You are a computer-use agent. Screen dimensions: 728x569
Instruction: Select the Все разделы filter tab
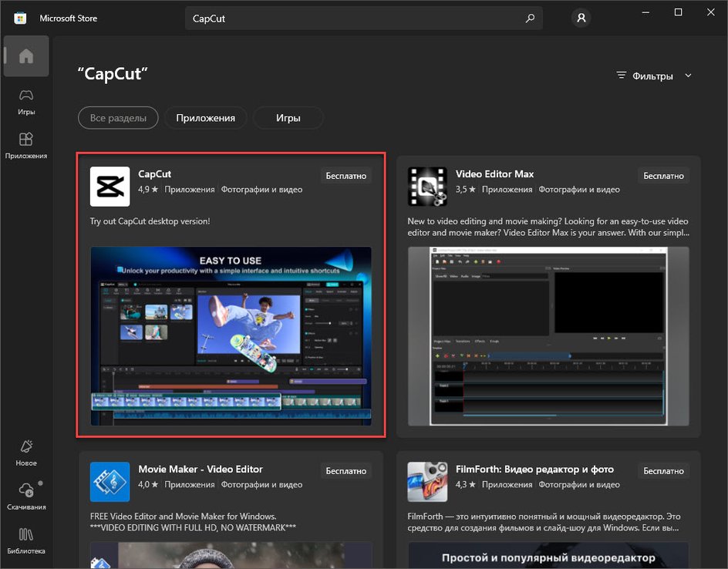(x=119, y=118)
